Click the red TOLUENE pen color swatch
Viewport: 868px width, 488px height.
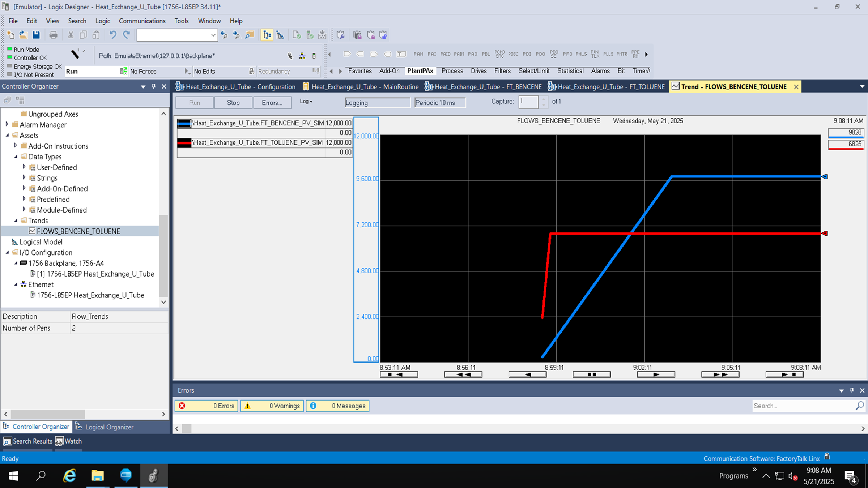pos(184,143)
